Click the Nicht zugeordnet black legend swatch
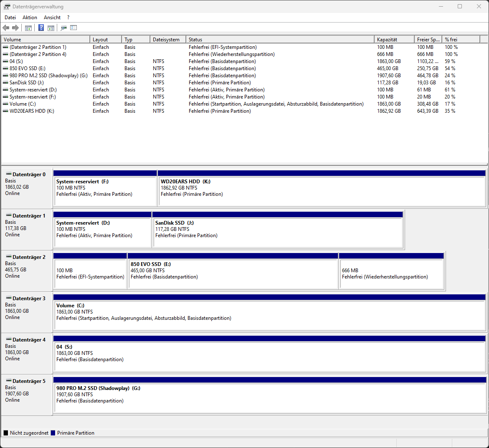The image size is (489, 448). [5, 433]
